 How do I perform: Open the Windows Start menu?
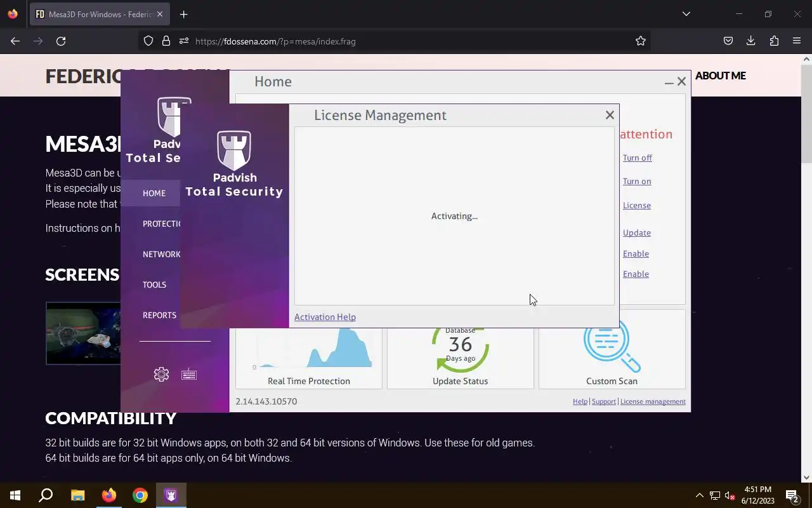[x=15, y=495]
